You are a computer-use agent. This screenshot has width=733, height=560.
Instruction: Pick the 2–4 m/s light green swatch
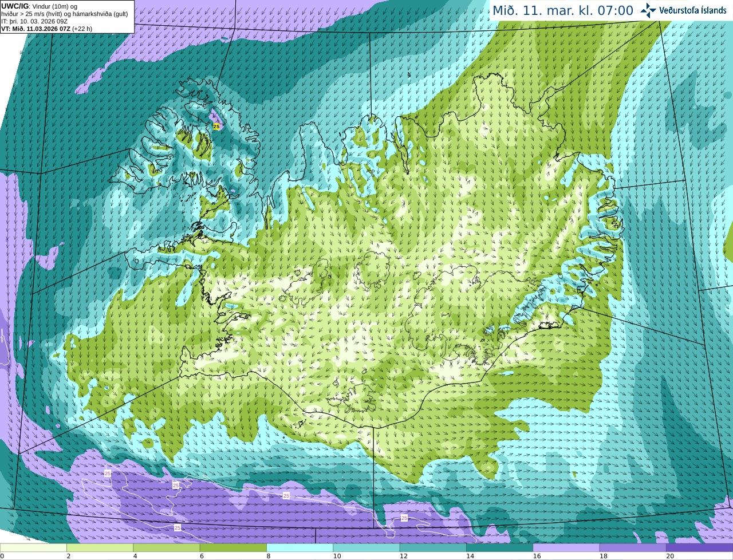tap(100, 547)
